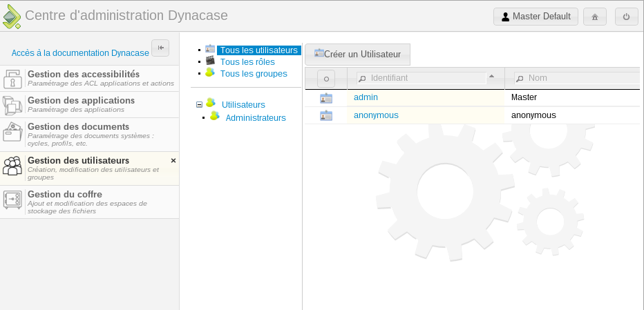644x310 pixels.
Task: Click the Administrateurs group icon
Action: click(x=214, y=116)
